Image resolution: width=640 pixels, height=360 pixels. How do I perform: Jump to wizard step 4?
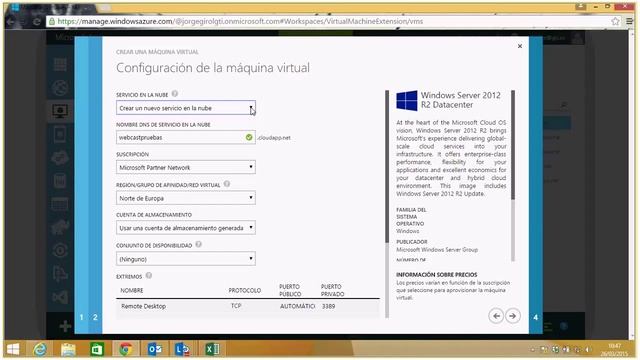(536, 317)
